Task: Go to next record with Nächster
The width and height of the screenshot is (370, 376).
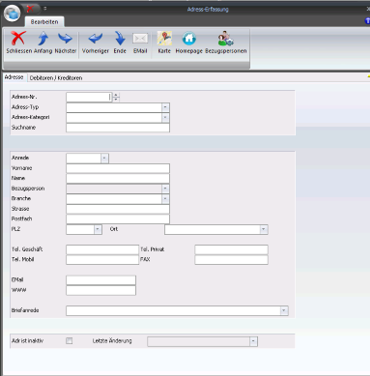Action: tap(65, 38)
